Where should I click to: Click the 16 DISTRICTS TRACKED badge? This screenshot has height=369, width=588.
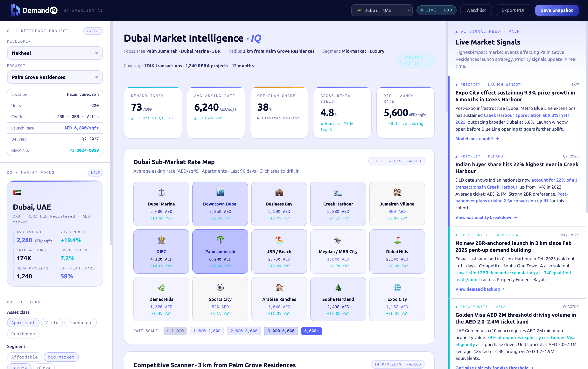tap(396, 161)
